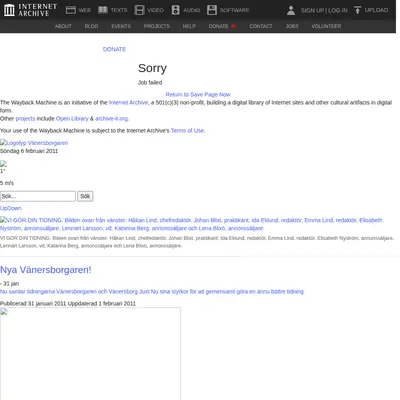Viewport: 400px width, 400px height.
Task: Open the Help menu item
Action: pyautogui.click(x=189, y=26)
